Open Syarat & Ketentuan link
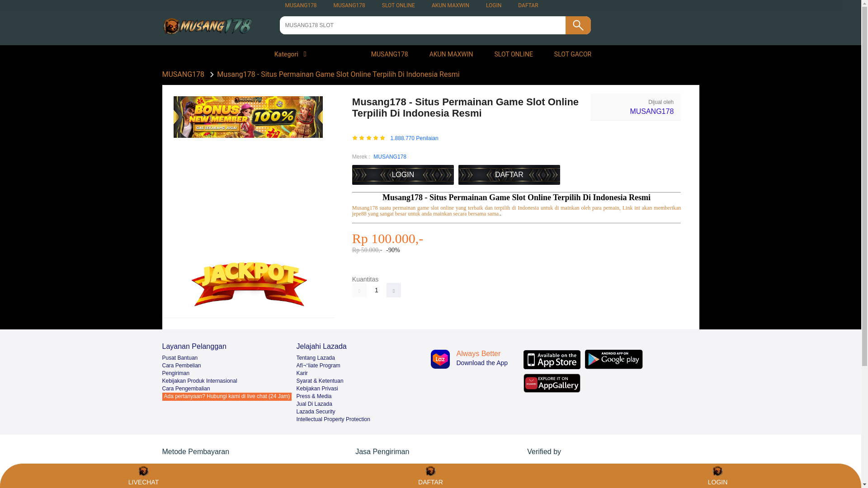This screenshot has width=868, height=488. [x=320, y=381]
